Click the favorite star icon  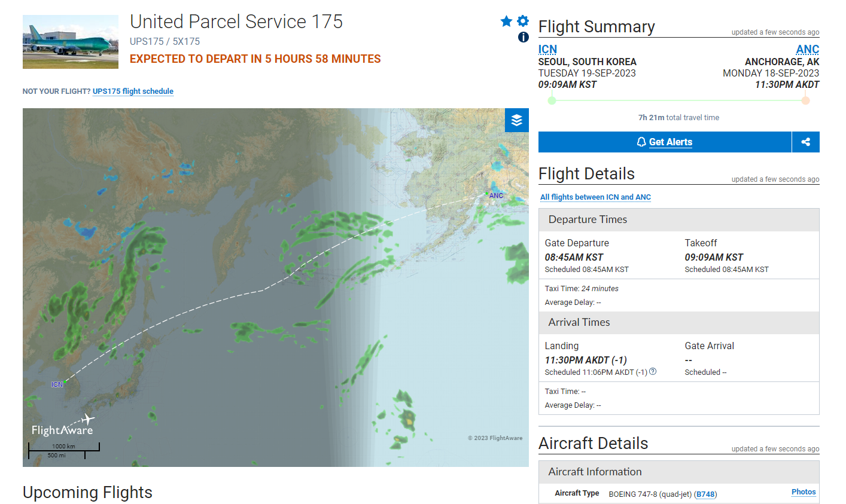coord(506,22)
